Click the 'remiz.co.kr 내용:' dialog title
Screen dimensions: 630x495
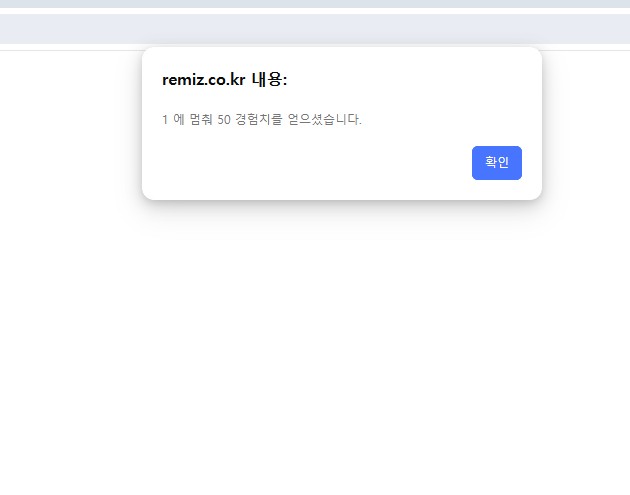point(225,80)
